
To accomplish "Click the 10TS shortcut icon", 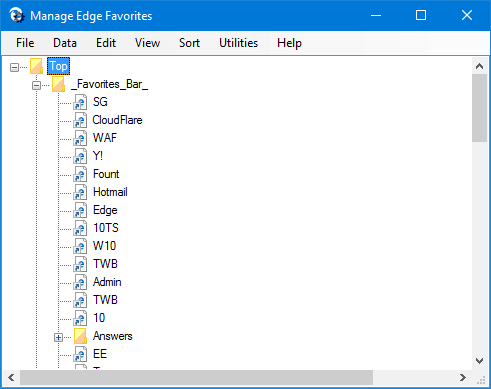I will pos(80,228).
